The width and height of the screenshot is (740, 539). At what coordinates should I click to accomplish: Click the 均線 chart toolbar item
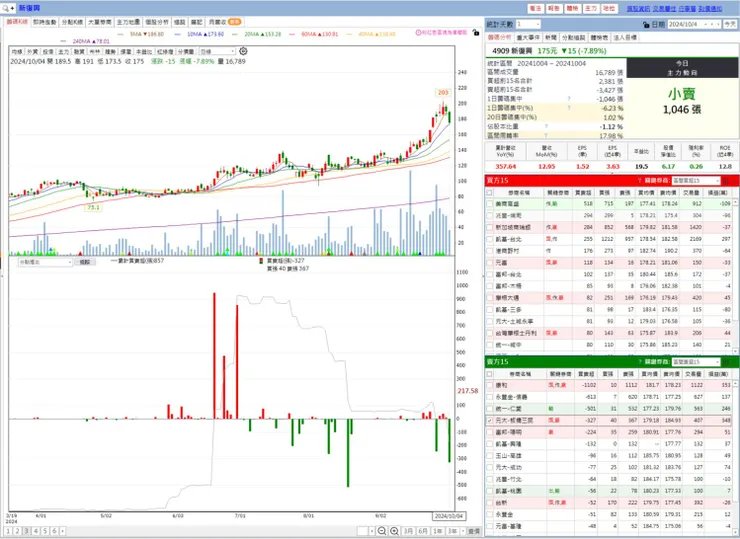[17, 51]
